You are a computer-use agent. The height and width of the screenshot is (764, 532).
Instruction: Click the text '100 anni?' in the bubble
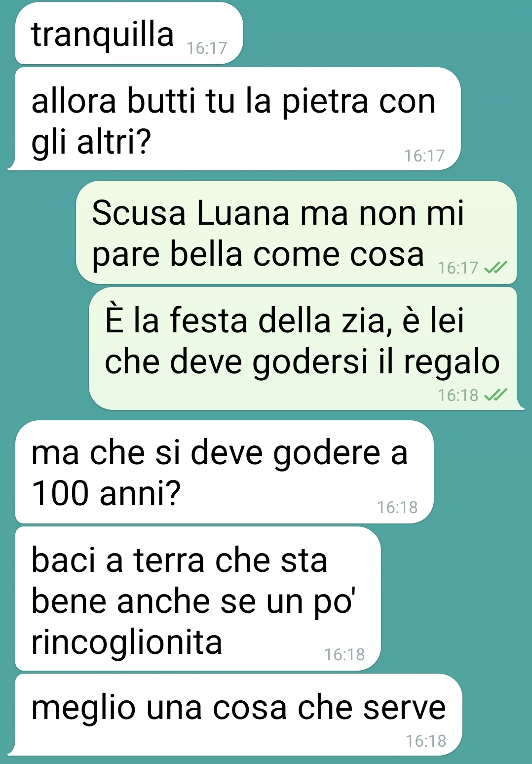(x=106, y=493)
